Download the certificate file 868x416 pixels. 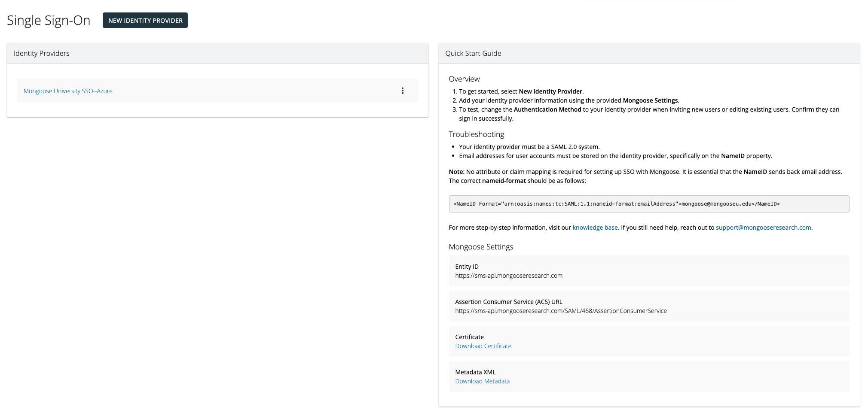tap(483, 346)
